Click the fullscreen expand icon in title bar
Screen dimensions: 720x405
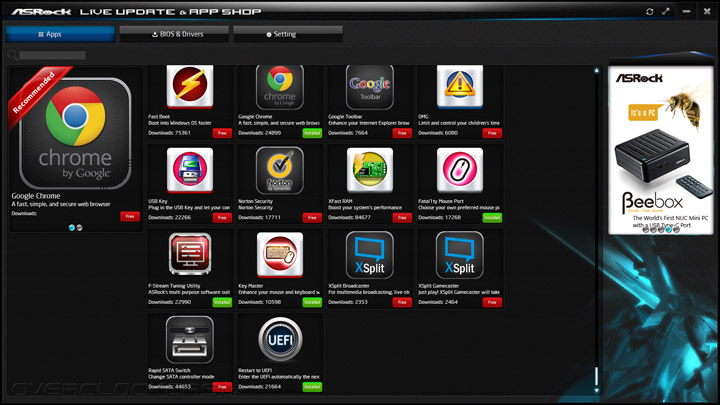pyautogui.click(x=666, y=11)
